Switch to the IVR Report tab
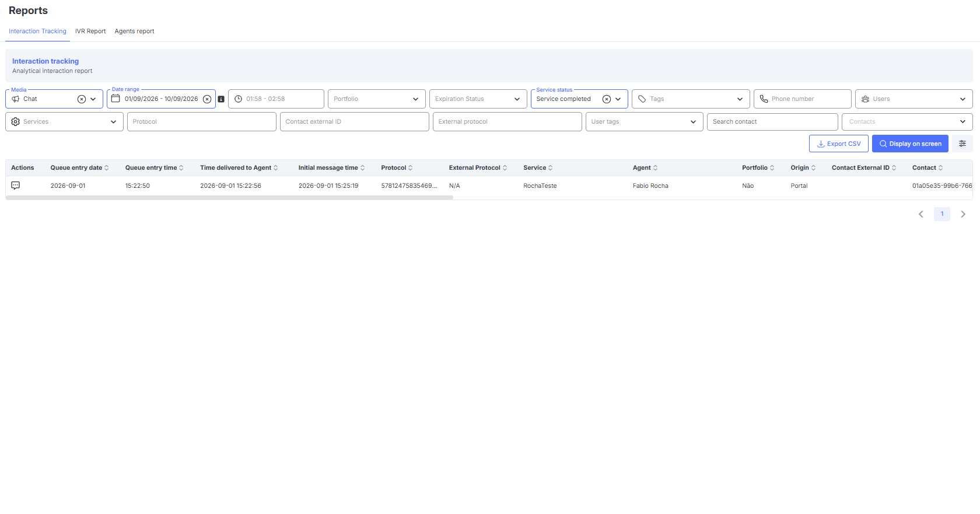The image size is (980, 514). pos(90,32)
